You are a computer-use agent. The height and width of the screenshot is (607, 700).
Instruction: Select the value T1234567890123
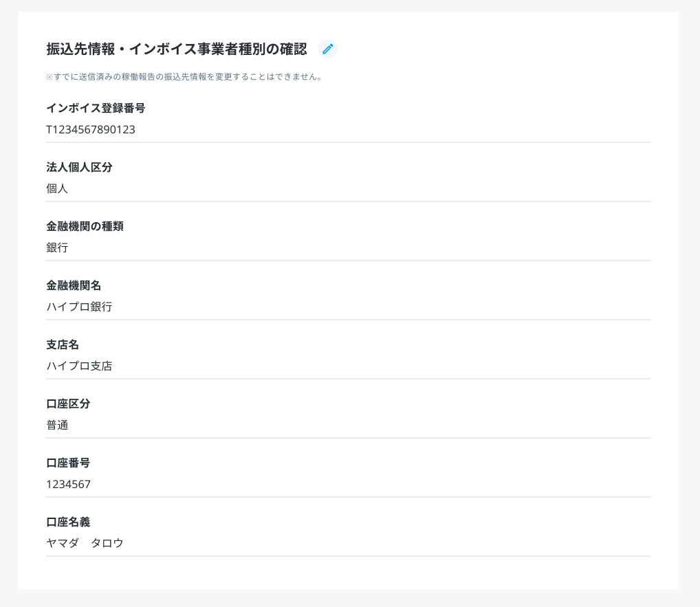point(91,129)
